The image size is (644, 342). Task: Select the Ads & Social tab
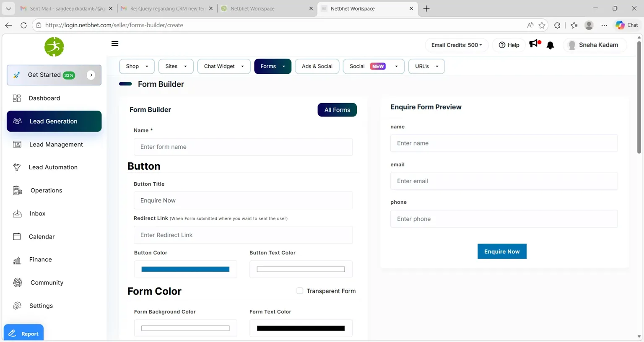(x=317, y=66)
